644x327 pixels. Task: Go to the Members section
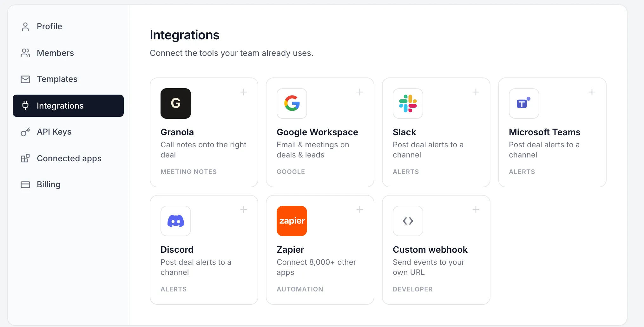(68, 53)
